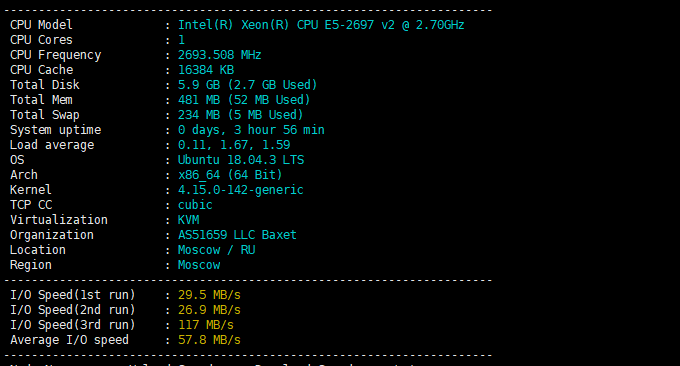Click the Region value 'Moscow'

click(199, 265)
